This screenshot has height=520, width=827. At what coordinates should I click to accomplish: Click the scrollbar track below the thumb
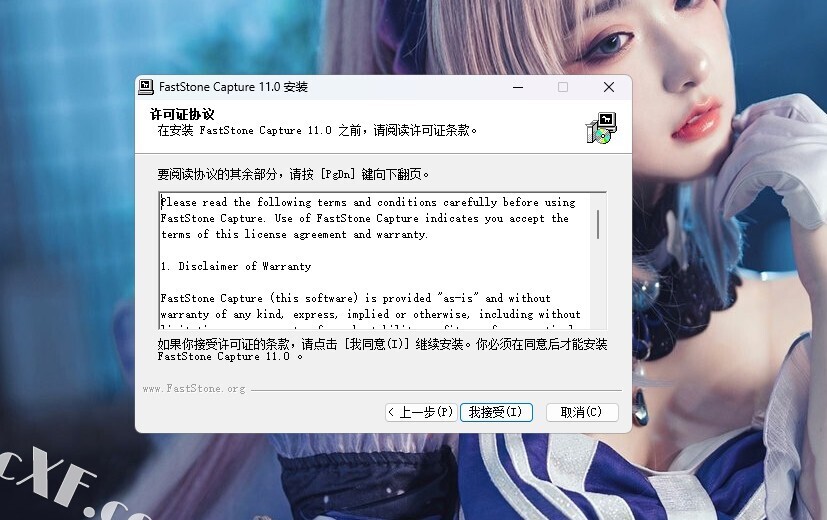(x=598, y=285)
